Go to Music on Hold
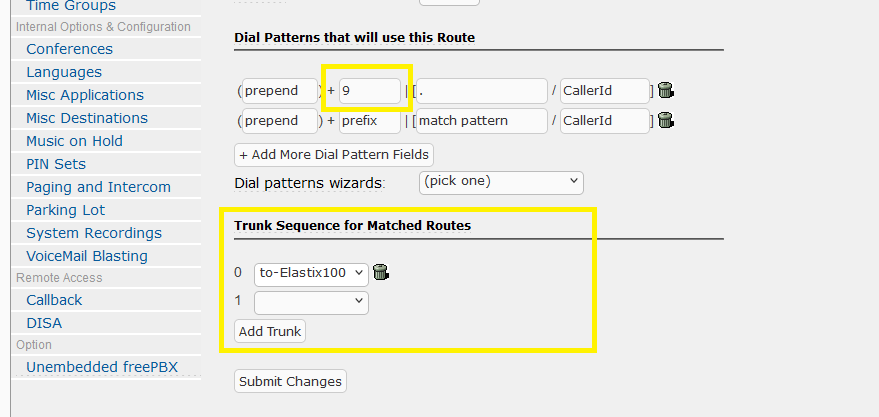879x417 pixels. point(74,141)
